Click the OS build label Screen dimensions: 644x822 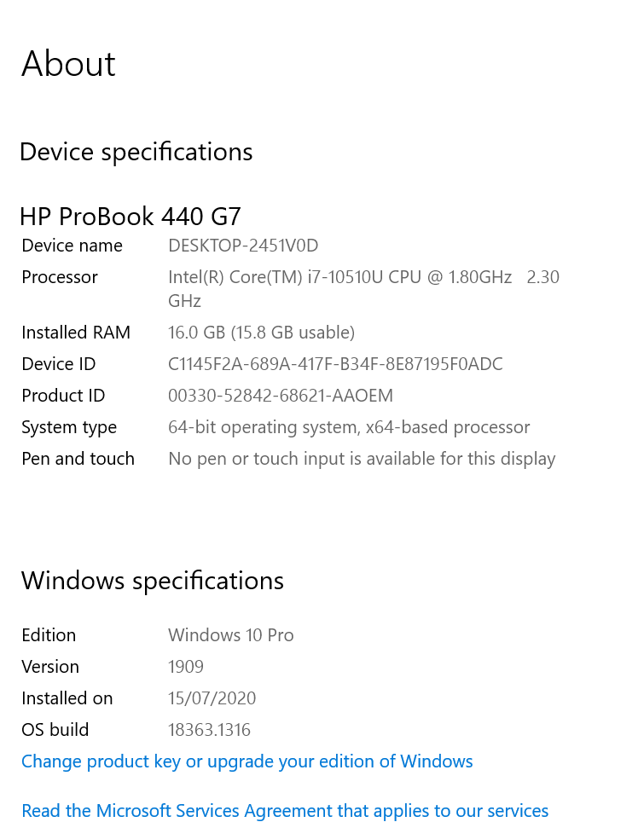pyautogui.click(x=55, y=729)
